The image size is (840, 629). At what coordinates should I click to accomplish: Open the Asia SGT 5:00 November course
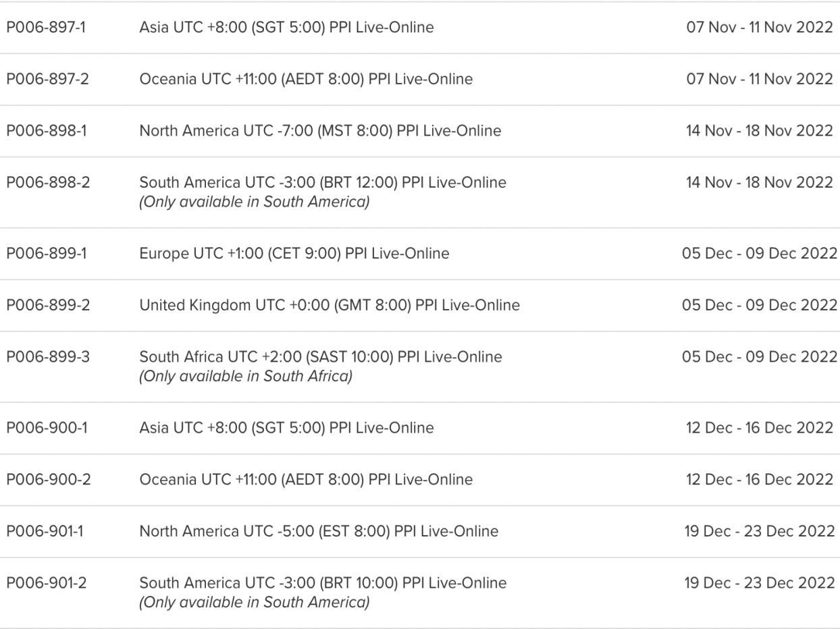pos(286,28)
